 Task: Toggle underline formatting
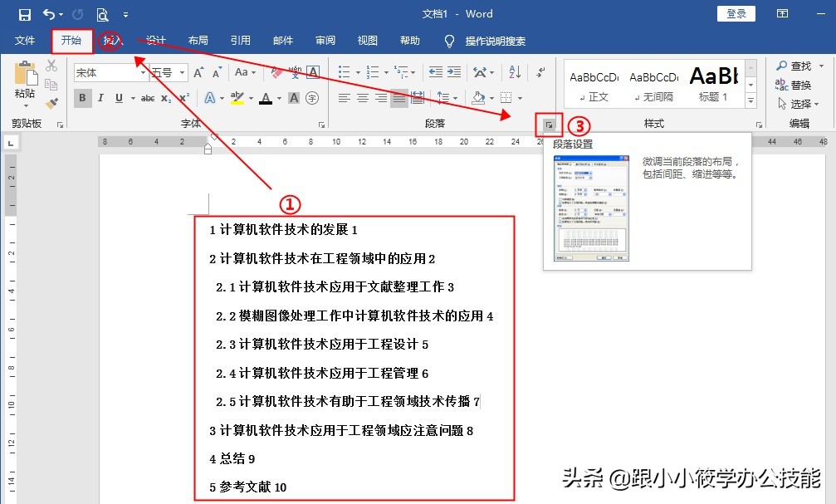118,97
